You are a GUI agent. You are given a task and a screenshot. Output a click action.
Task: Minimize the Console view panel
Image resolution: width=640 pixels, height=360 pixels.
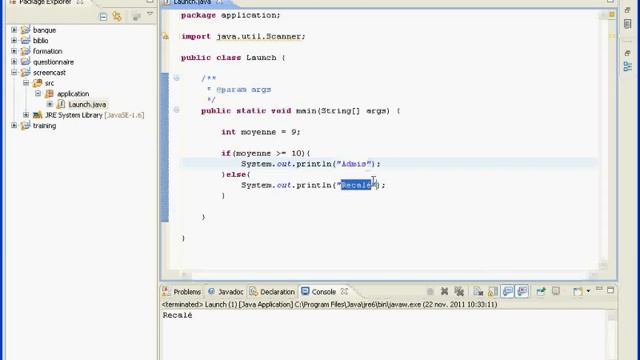pos(599,289)
